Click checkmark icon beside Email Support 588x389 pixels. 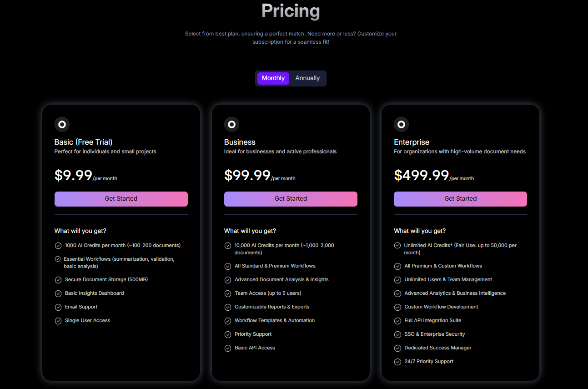58,307
